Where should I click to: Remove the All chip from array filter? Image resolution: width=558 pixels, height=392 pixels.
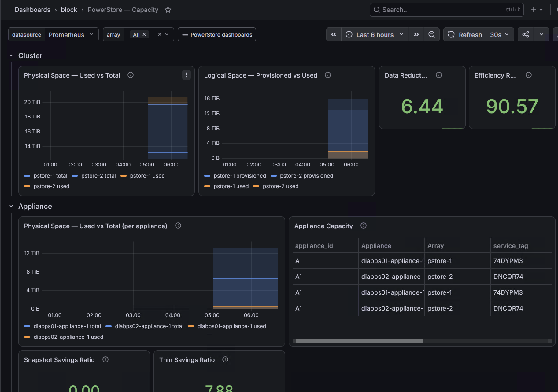[144, 35]
